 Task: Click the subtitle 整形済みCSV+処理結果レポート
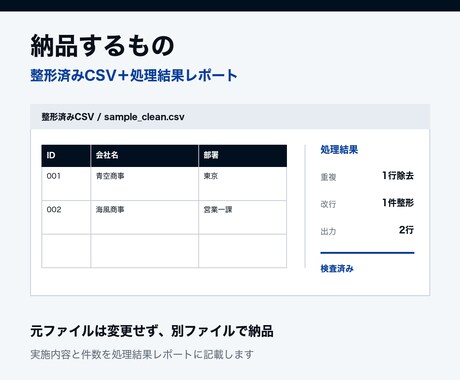[x=134, y=75]
